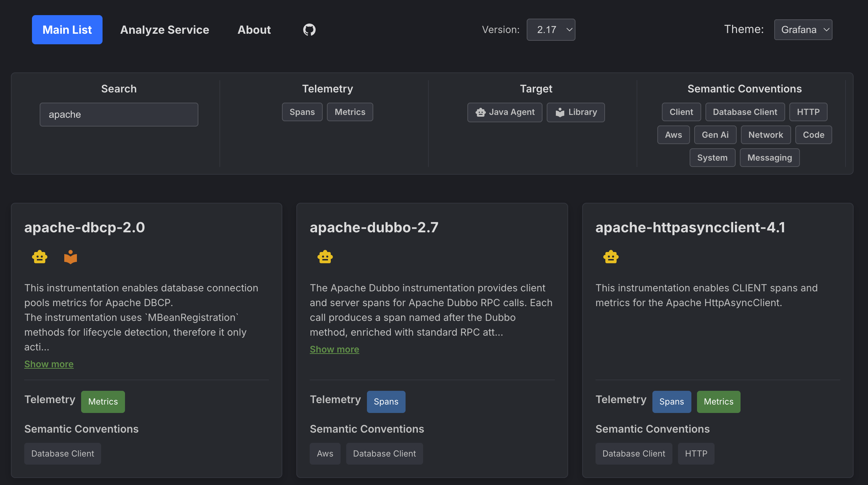
Task: Toggle the Spans telemetry filter
Action: coord(302,112)
